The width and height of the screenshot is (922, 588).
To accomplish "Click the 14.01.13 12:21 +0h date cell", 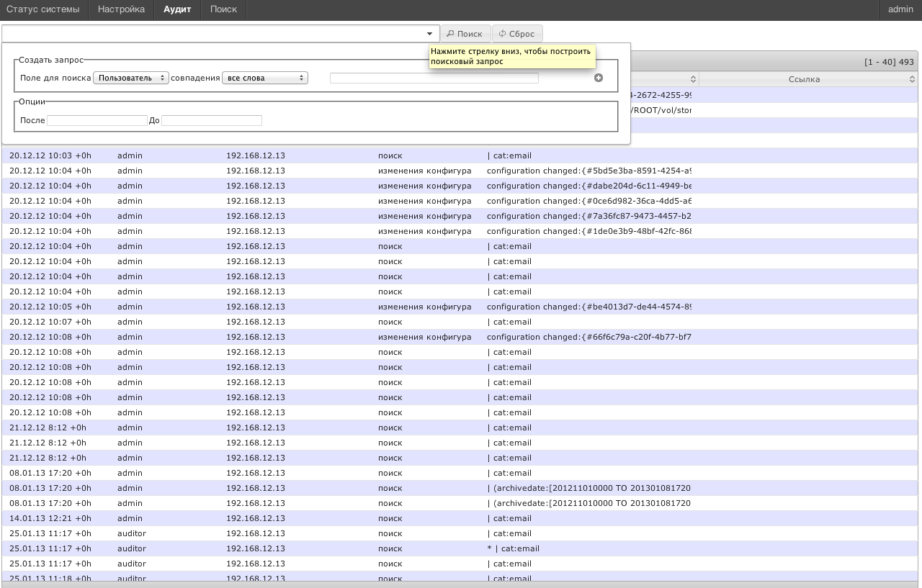I will tap(50, 518).
